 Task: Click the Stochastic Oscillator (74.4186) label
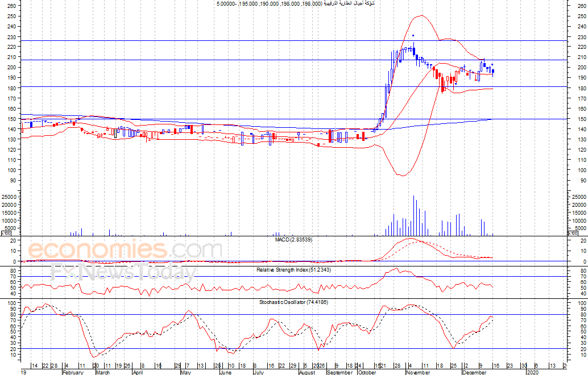point(293,302)
